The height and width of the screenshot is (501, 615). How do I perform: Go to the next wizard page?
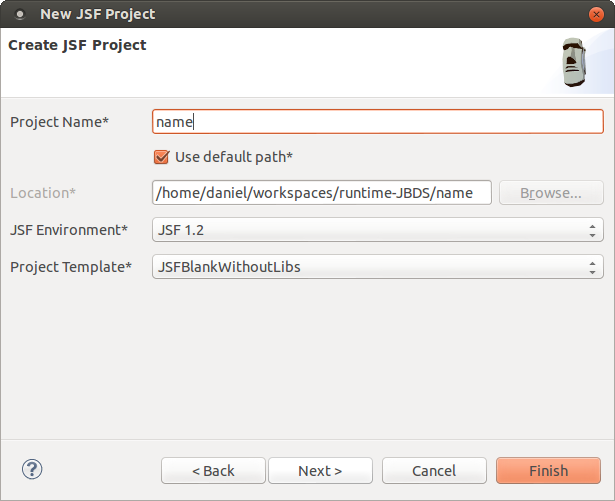pyautogui.click(x=320, y=471)
